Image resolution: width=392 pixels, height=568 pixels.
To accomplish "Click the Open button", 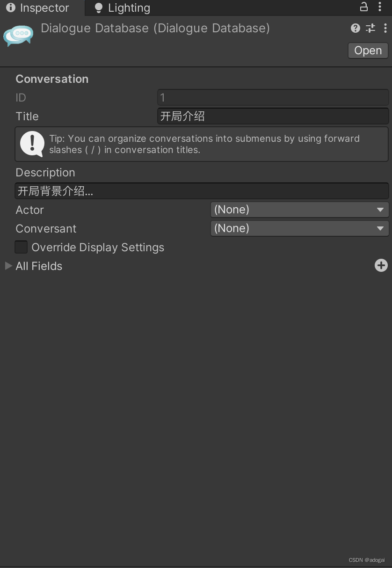I will tap(368, 50).
